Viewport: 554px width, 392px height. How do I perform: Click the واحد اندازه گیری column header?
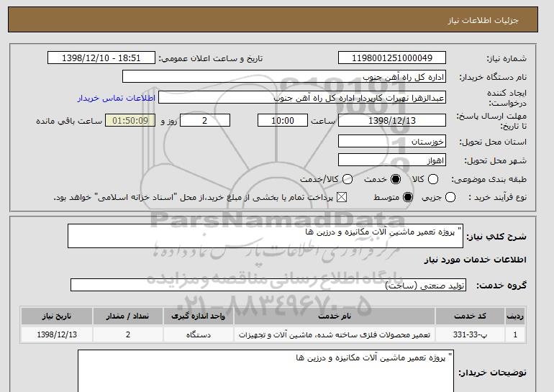coord(199,316)
